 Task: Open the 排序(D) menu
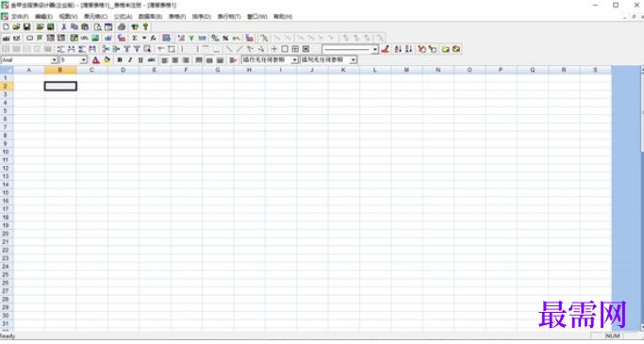pyautogui.click(x=201, y=17)
